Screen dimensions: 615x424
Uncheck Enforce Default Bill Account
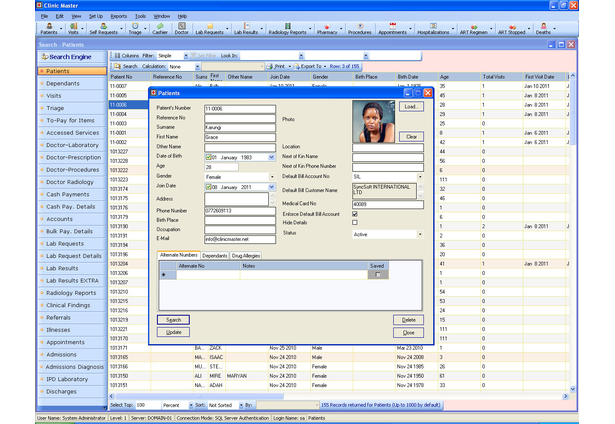pyautogui.click(x=355, y=214)
